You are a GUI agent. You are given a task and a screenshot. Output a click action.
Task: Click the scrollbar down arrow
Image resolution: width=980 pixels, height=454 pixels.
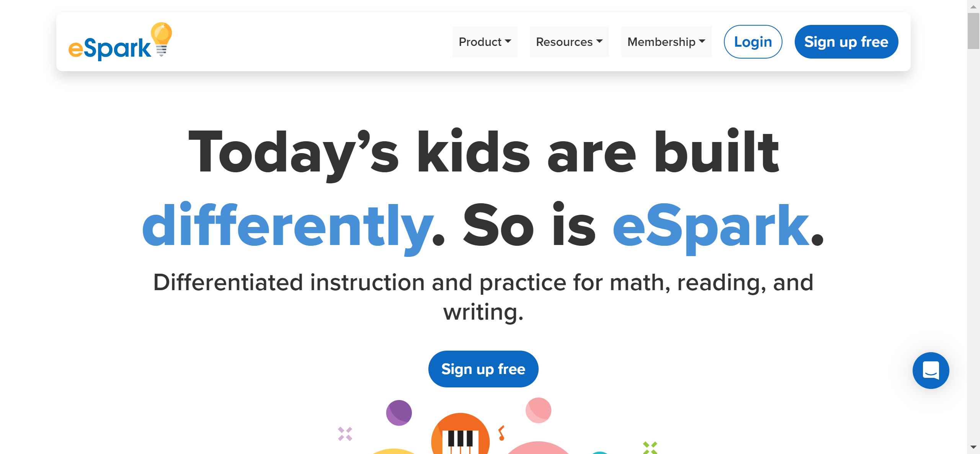point(973,447)
